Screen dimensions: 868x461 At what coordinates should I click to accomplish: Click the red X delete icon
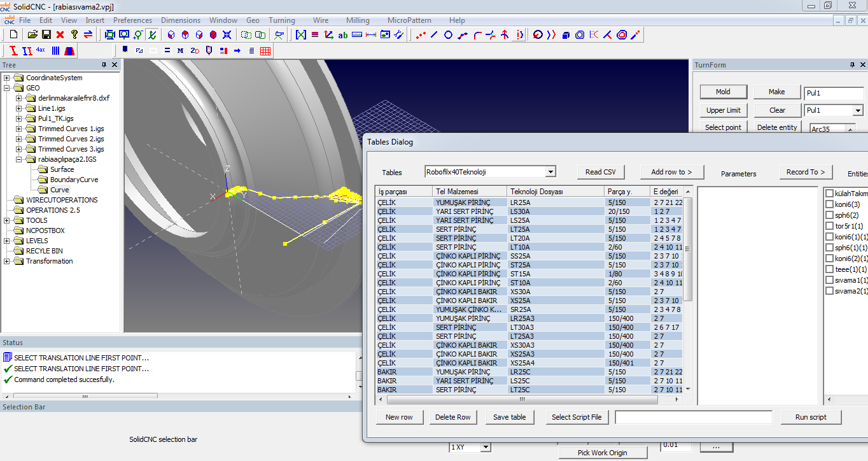[60, 34]
